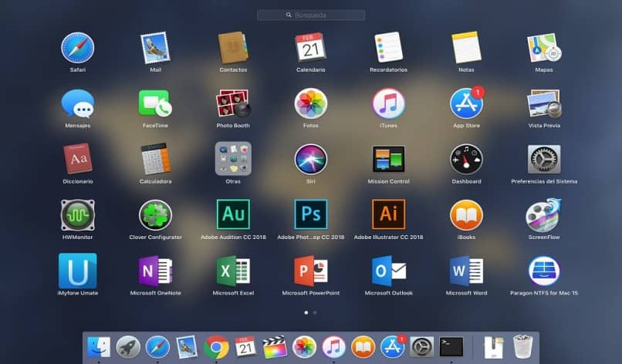Open Adobe Photoshop CC 2018

pyautogui.click(x=310, y=214)
